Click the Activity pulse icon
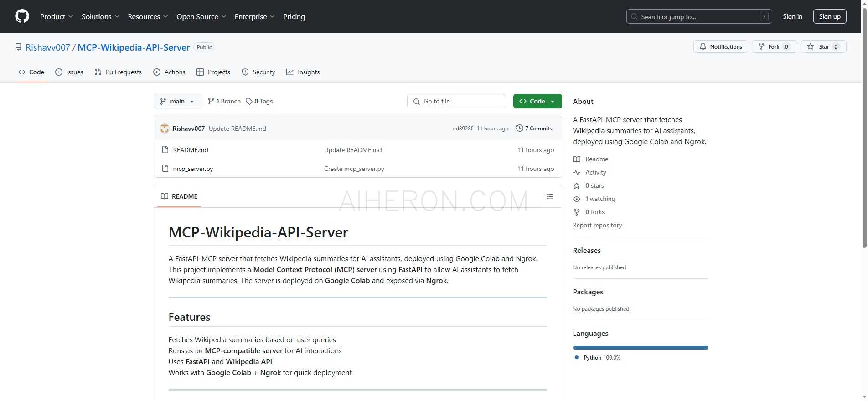The width and height of the screenshot is (868, 401). pyautogui.click(x=577, y=172)
